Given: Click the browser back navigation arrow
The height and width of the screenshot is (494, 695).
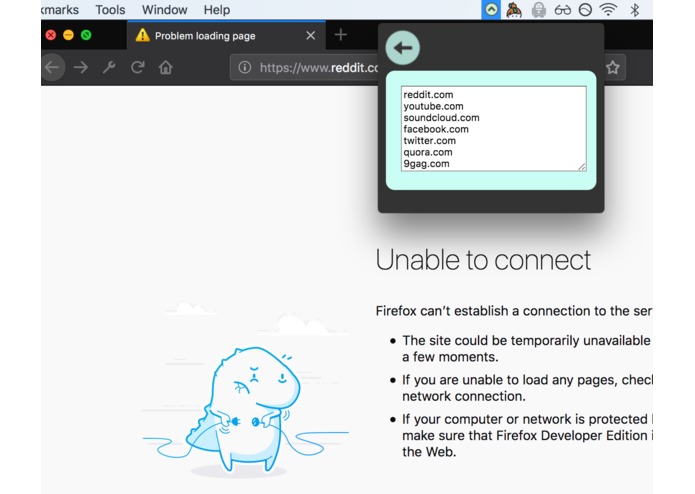Looking at the screenshot, I should coord(53,67).
